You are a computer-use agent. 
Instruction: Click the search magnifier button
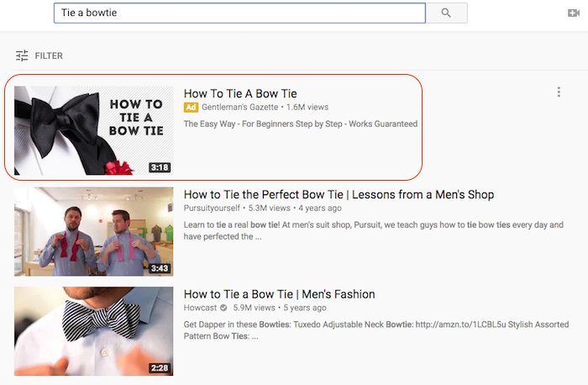tap(446, 13)
